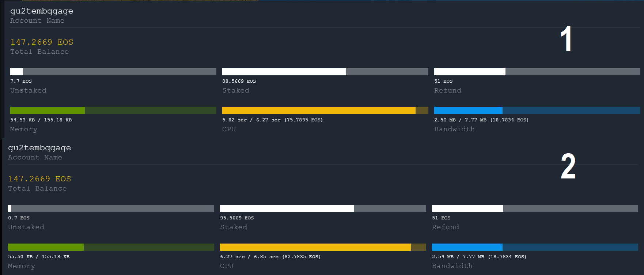Select the account name gu2tembqgage in the upper panel

click(x=42, y=11)
